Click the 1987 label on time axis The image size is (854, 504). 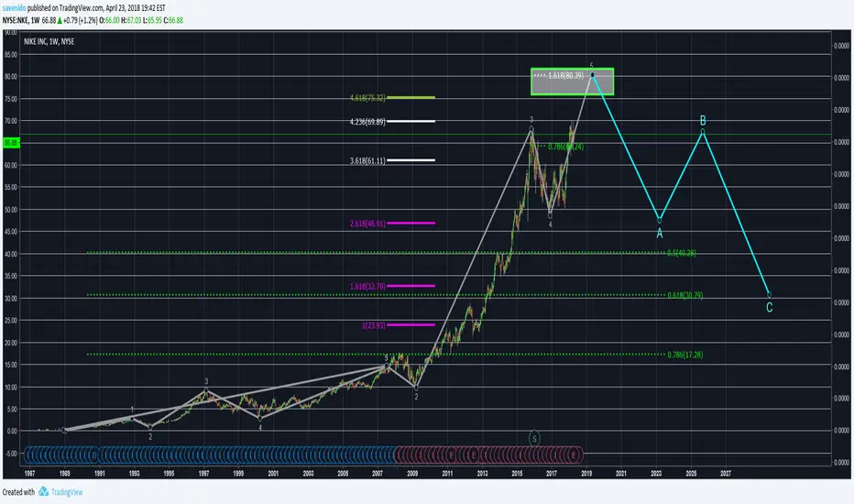coord(29,474)
